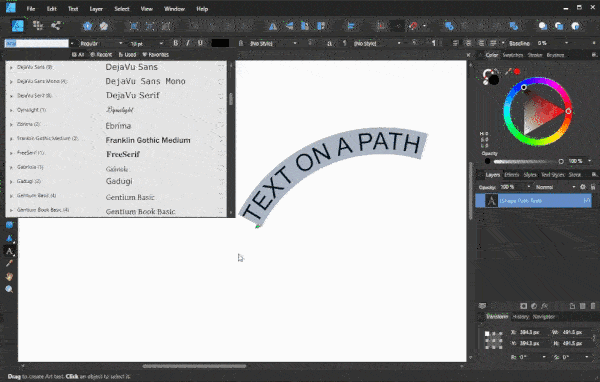
Task: Toggle favorite for Franklin Gothic Medium font
Action: click(221, 140)
